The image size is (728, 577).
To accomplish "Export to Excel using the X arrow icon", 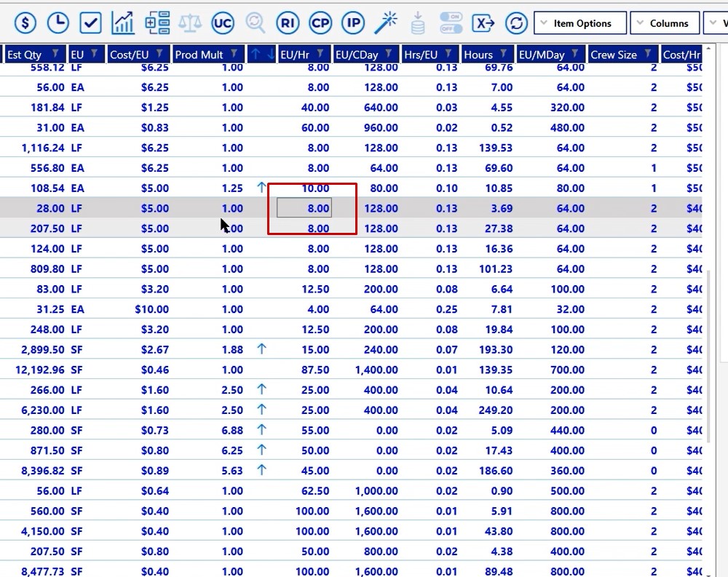I will point(483,23).
